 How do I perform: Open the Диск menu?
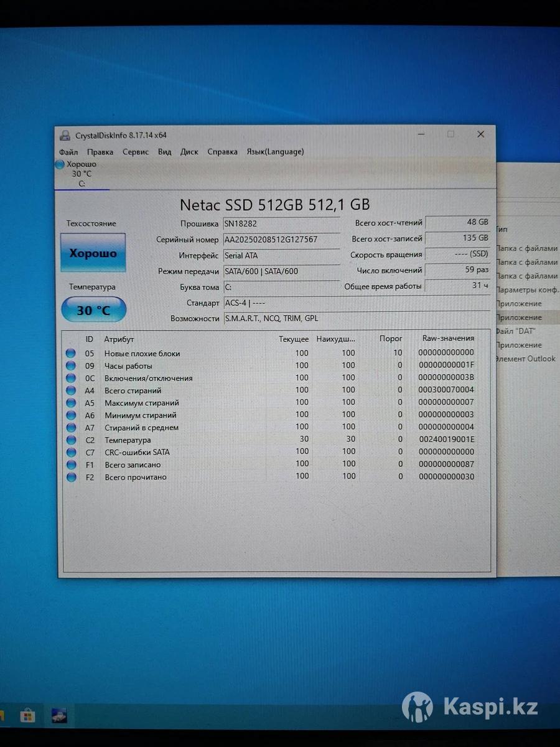[x=189, y=152]
